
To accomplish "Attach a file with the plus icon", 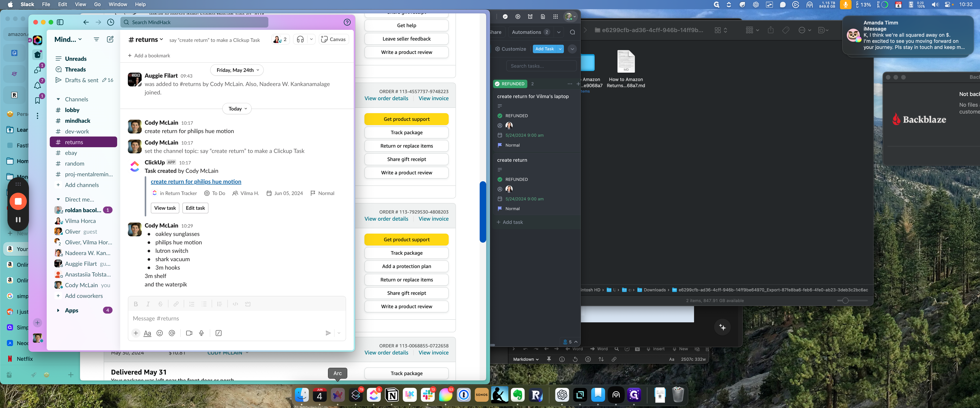I will coord(136,333).
